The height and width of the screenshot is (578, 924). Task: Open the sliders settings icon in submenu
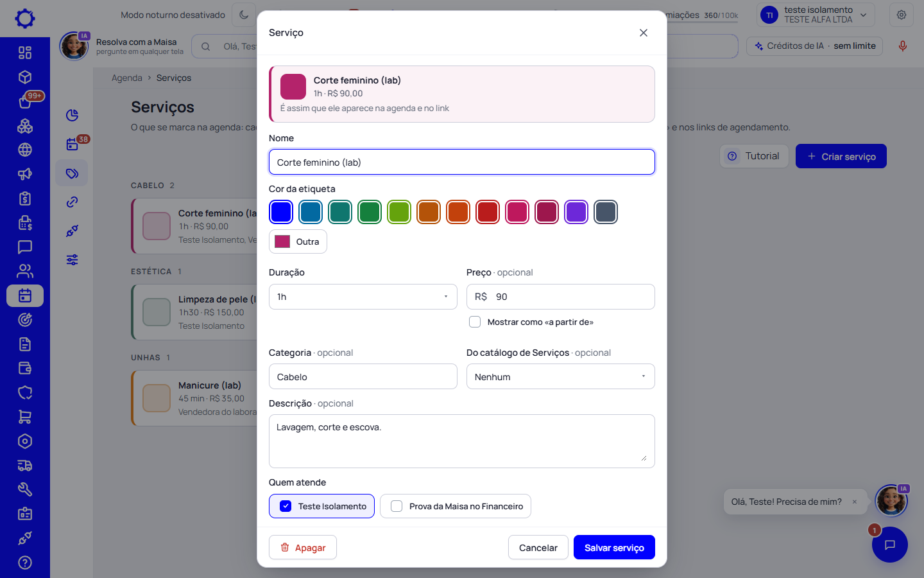point(72,259)
